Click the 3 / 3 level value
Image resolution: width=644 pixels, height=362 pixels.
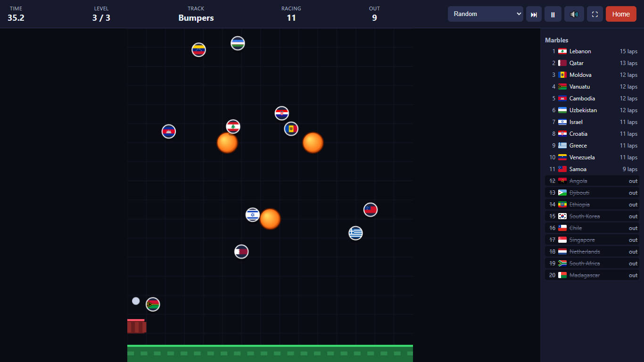point(101,18)
